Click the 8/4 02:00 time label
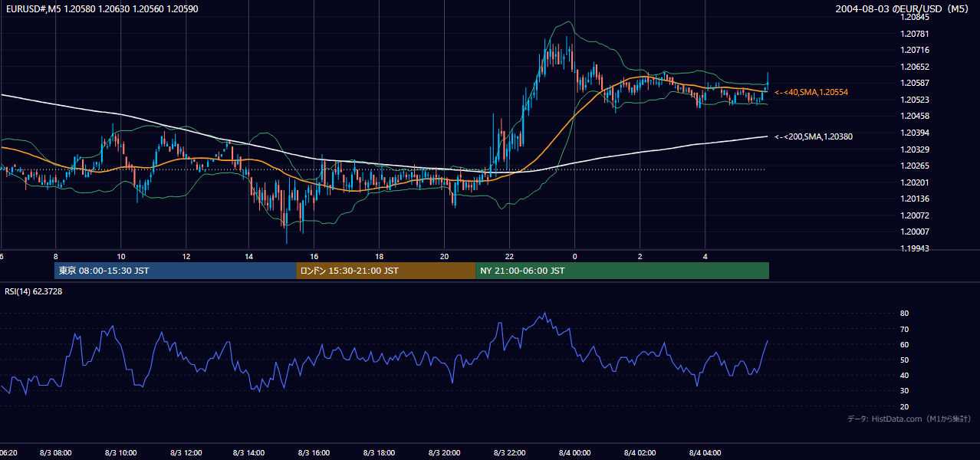980x460 pixels. [x=640, y=453]
